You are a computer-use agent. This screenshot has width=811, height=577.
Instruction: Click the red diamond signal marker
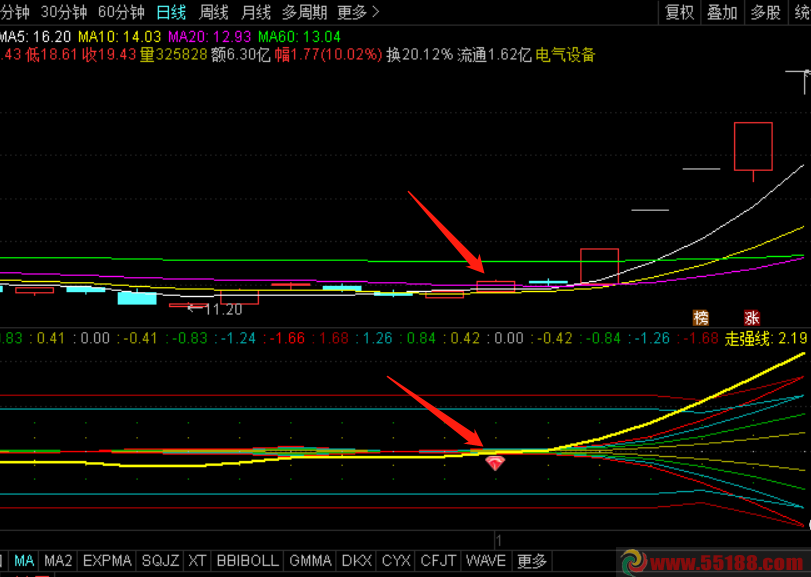495,463
